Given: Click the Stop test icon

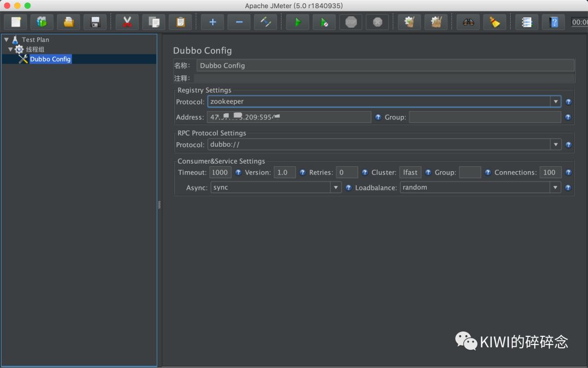Looking at the screenshot, I should [x=351, y=22].
